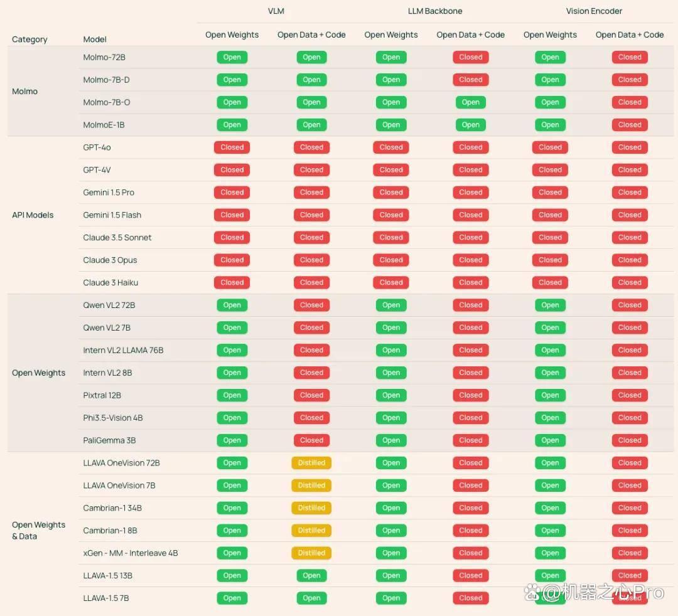Click the Claude 3.5 Sonnet row label

[x=117, y=238]
